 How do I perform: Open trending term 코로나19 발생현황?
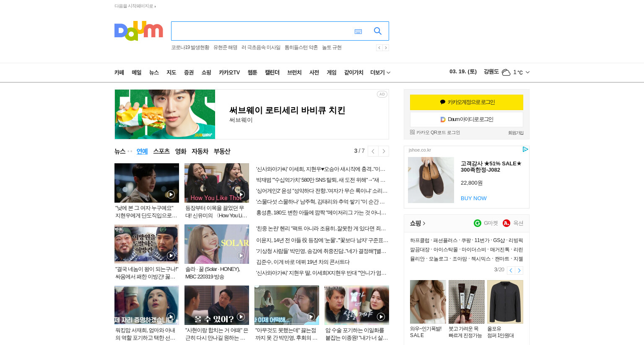tap(190, 48)
